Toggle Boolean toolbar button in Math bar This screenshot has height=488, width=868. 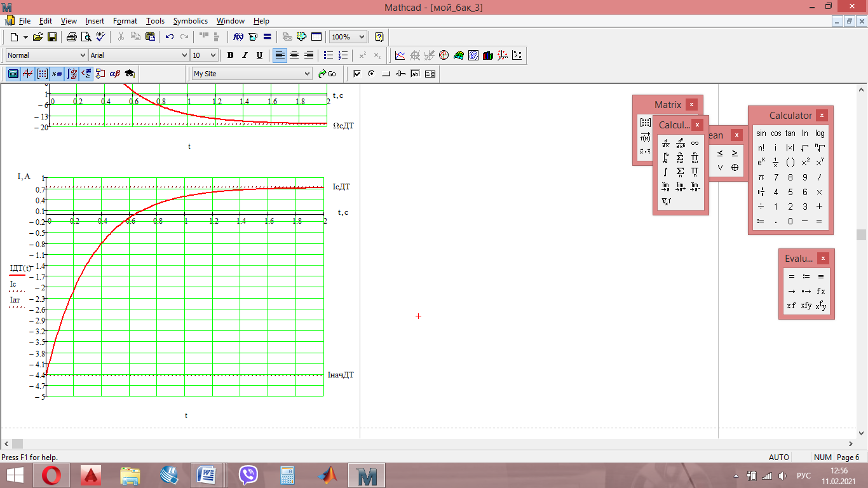tap(86, 74)
